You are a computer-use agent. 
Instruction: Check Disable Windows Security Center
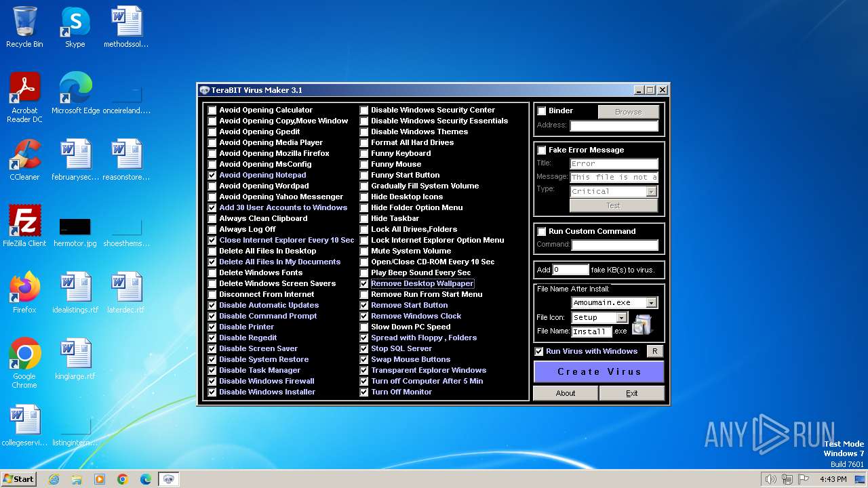pyautogui.click(x=364, y=110)
